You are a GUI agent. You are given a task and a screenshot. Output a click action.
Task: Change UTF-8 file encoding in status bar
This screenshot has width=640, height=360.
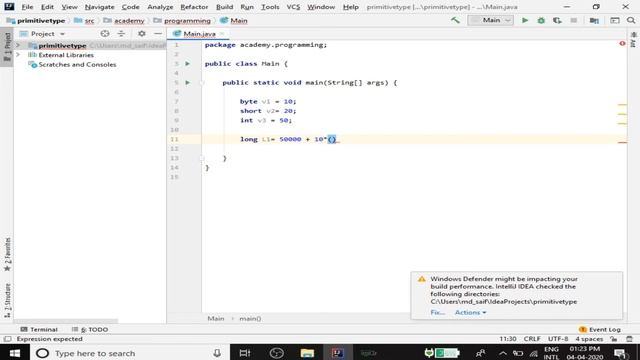558,339
